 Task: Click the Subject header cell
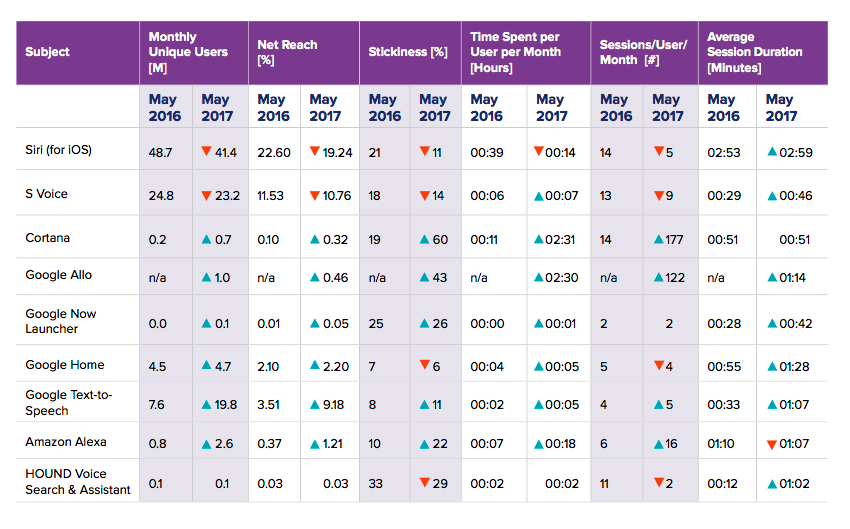click(47, 52)
